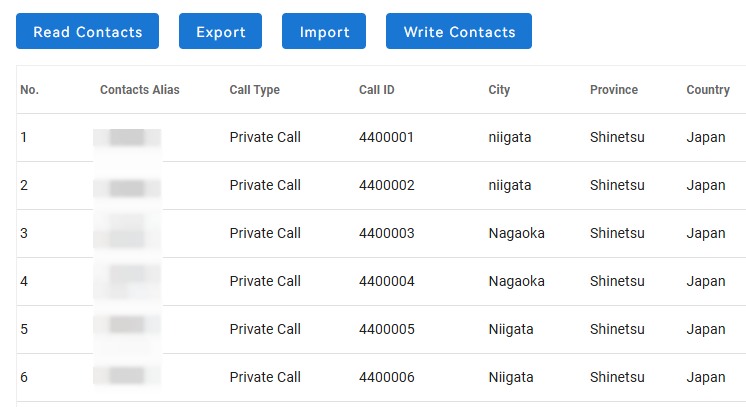Select Call ID 4400003 cell
This screenshot has width=746, height=407.
386,233
